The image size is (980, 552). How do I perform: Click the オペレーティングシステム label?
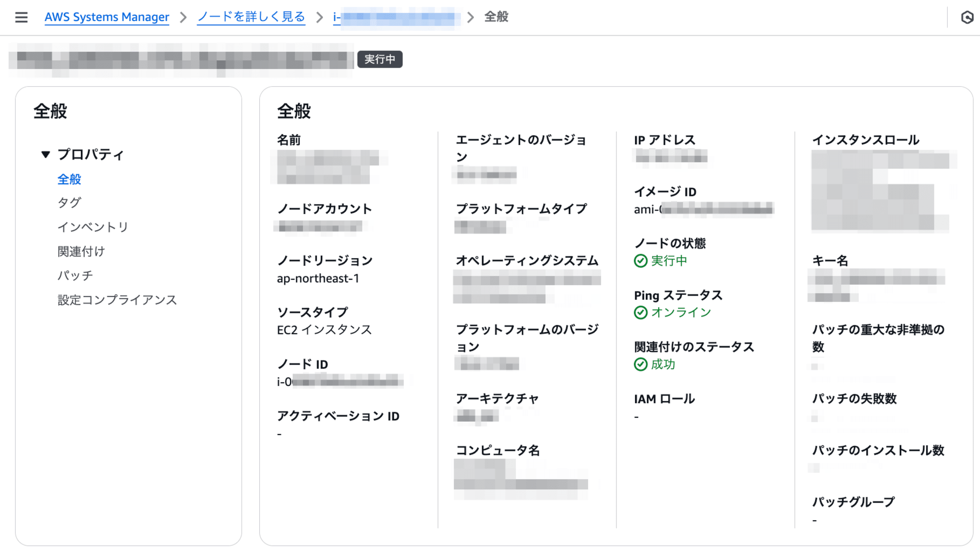coord(527,261)
